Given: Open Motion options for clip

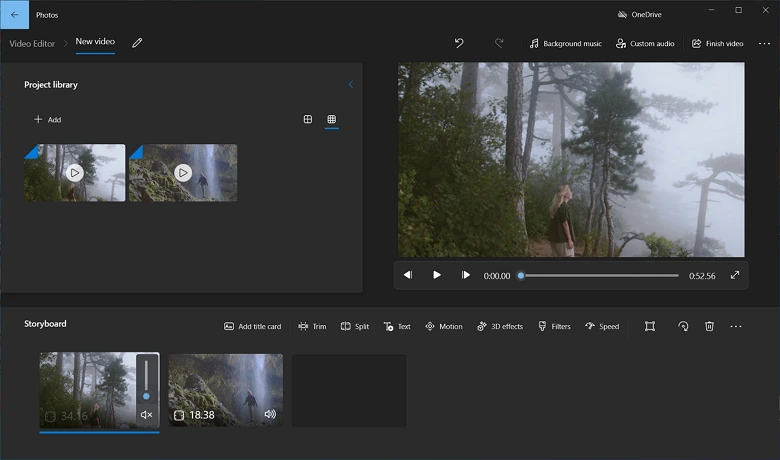Looking at the screenshot, I should pyautogui.click(x=444, y=327).
